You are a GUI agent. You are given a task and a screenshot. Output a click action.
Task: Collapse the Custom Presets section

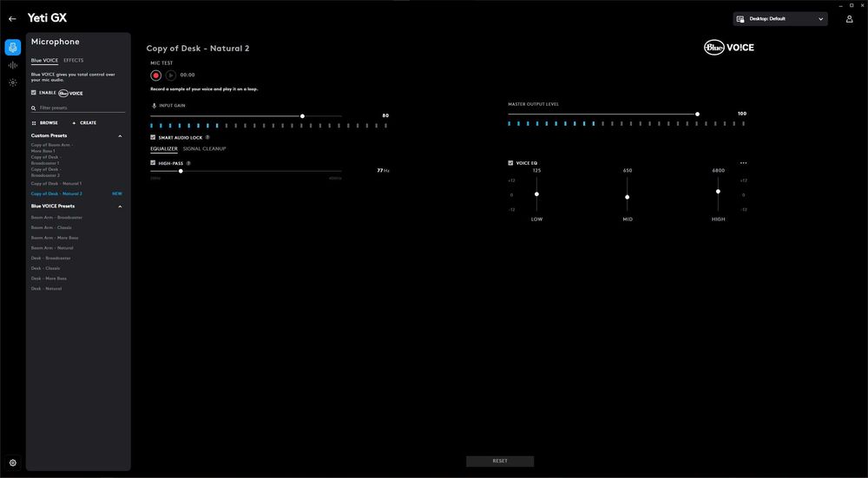click(120, 135)
